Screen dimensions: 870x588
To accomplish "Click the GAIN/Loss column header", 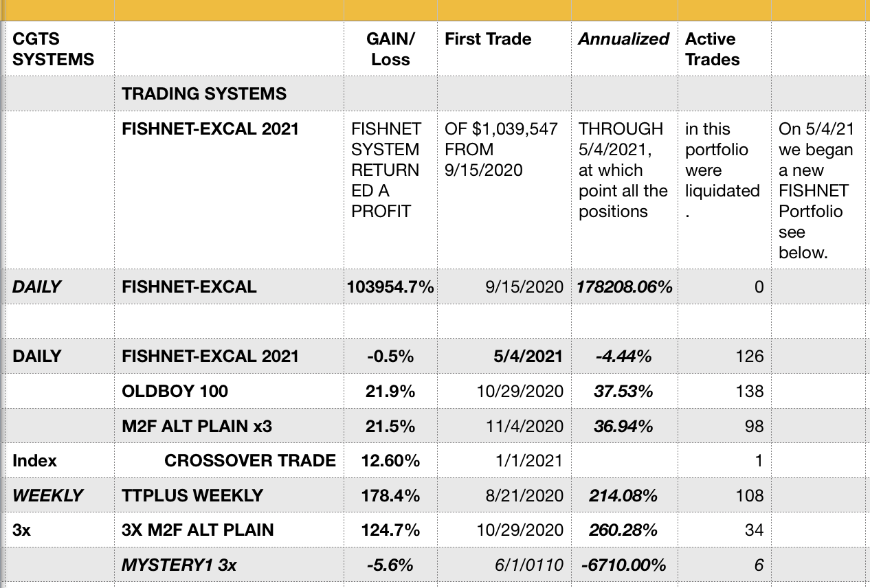I will click(390, 49).
